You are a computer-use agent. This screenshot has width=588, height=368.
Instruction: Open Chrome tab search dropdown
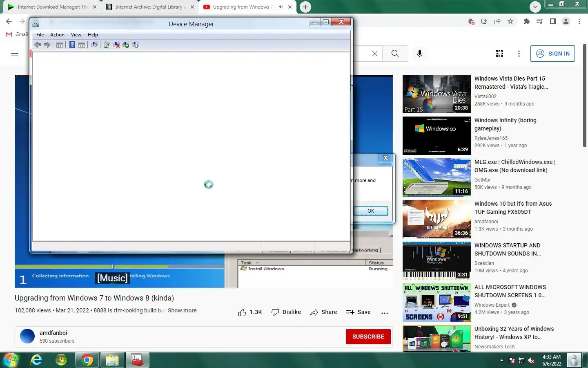[x=535, y=7]
